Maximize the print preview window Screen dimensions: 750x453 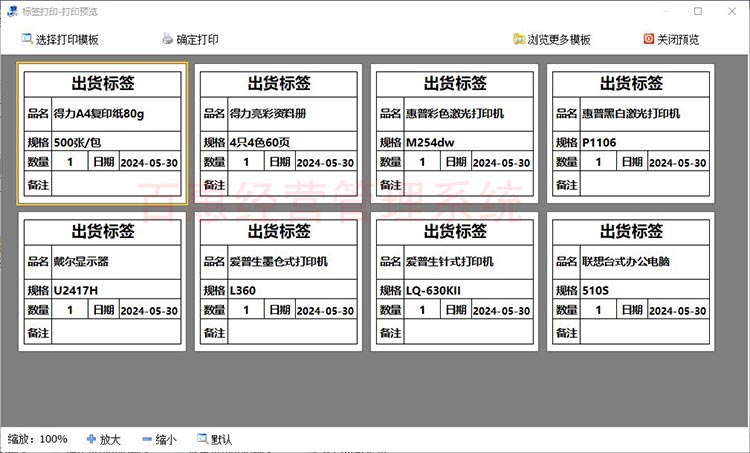click(x=698, y=11)
